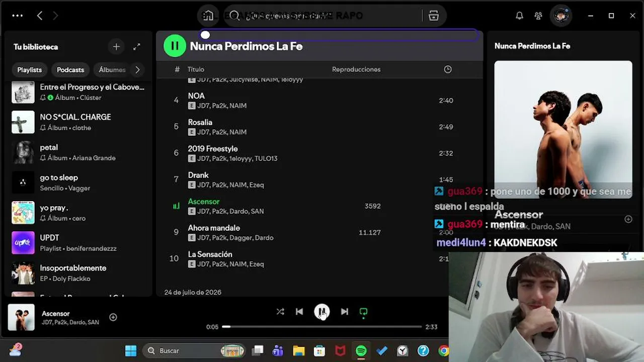The width and height of the screenshot is (644, 362).
Task: Open artist TULO13 on 2019 Freestyle
Action: tap(266, 158)
